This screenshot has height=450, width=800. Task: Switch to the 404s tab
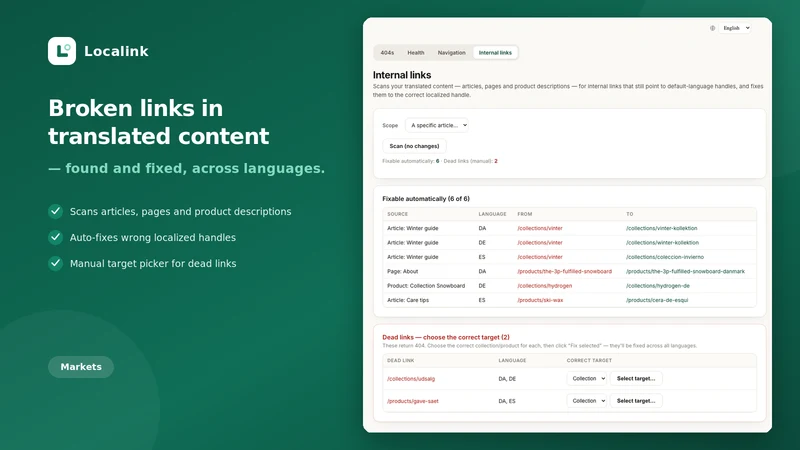point(387,53)
